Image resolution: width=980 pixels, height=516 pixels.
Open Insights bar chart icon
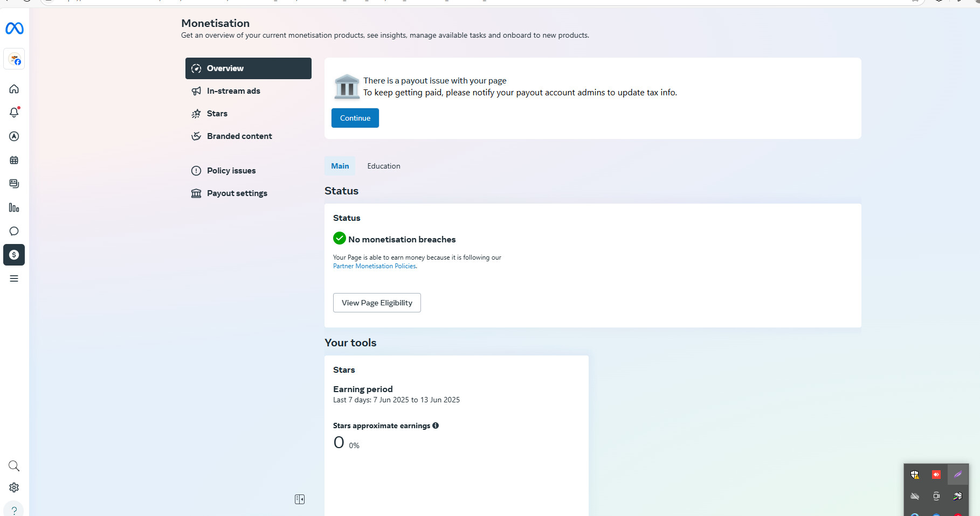(x=14, y=207)
